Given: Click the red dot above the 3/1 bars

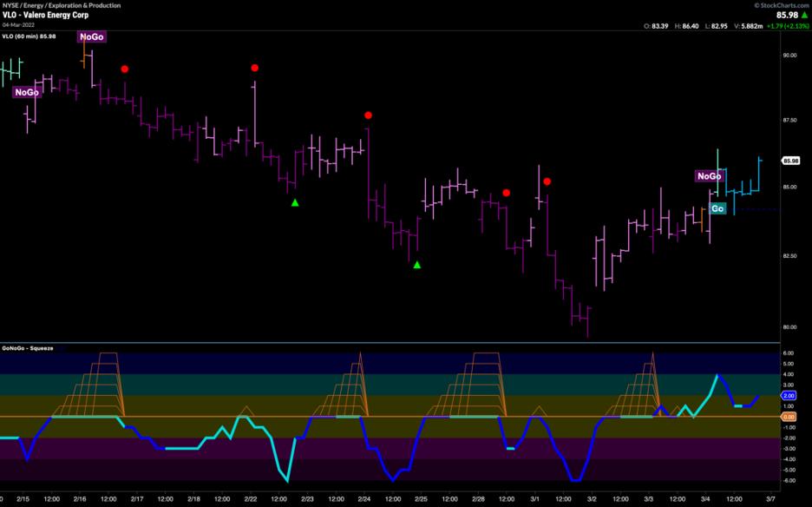Looking at the screenshot, I should tap(547, 181).
